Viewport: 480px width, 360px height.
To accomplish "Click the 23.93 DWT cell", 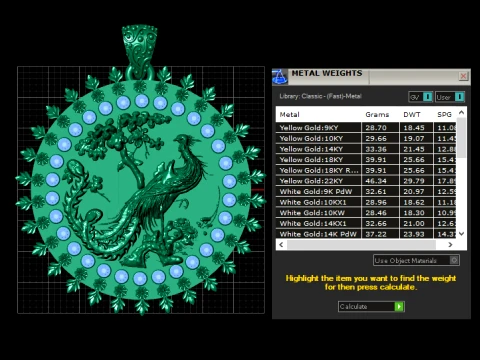I will pyautogui.click(x=416, y=234).
